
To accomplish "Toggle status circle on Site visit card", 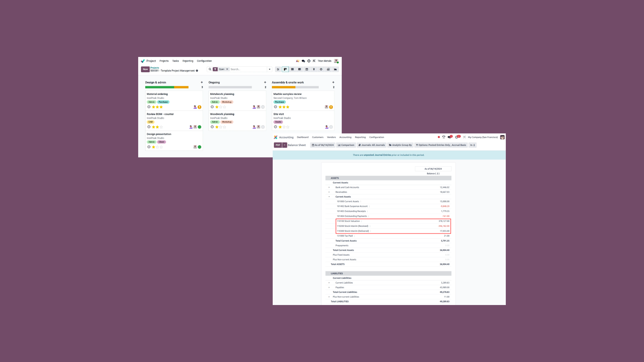I will pos(331,127).
